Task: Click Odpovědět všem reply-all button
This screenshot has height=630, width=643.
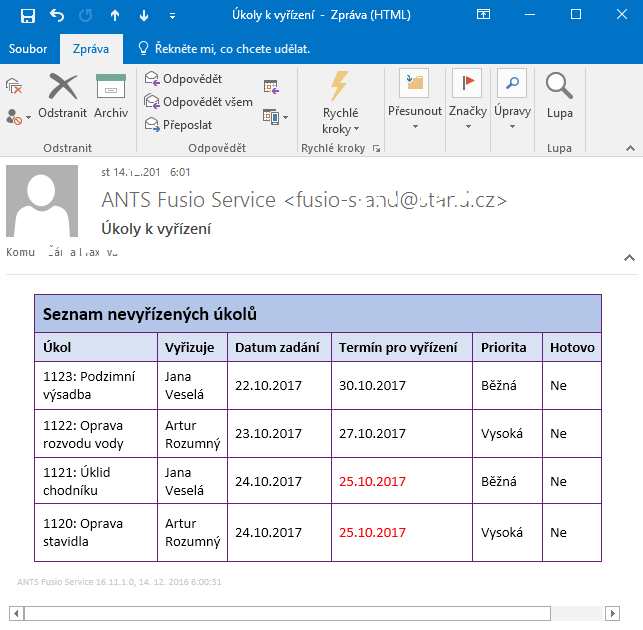Action: pyautogui.click(x=198, y=101)
